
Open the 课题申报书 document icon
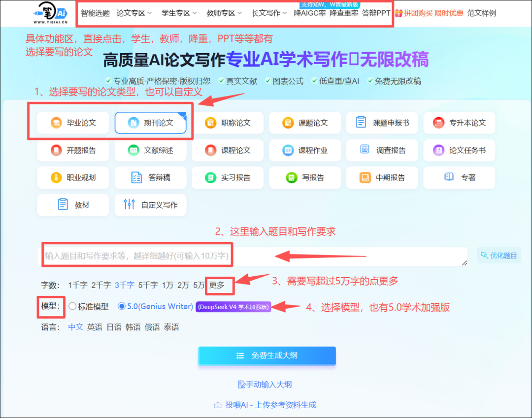[x=361, y=122]
